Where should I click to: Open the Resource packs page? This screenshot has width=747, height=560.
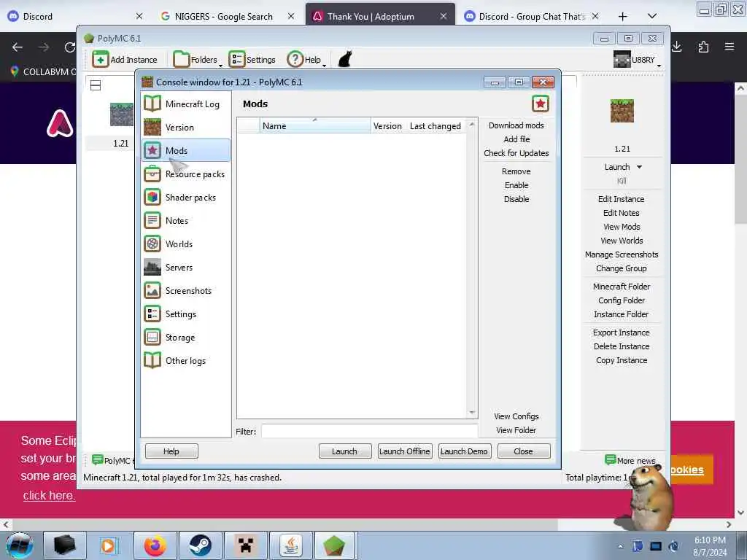(186, 174)
